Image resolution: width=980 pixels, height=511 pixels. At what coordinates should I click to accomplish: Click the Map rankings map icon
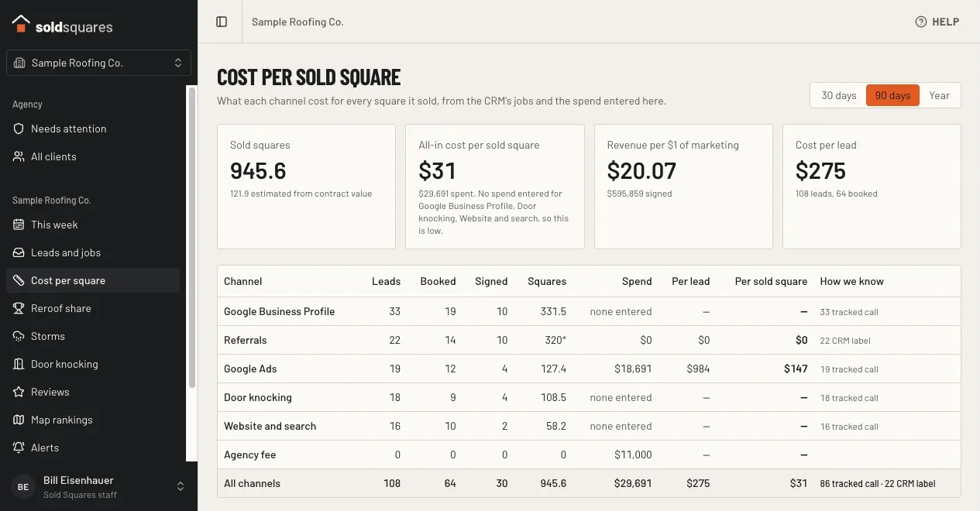[x=19, y=420]
